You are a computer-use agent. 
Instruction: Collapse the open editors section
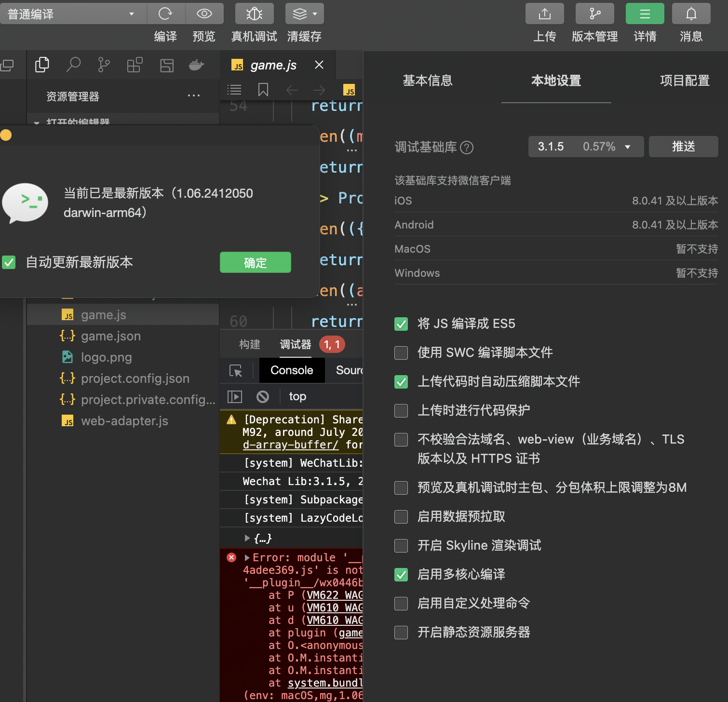click(x=37, y=122)
